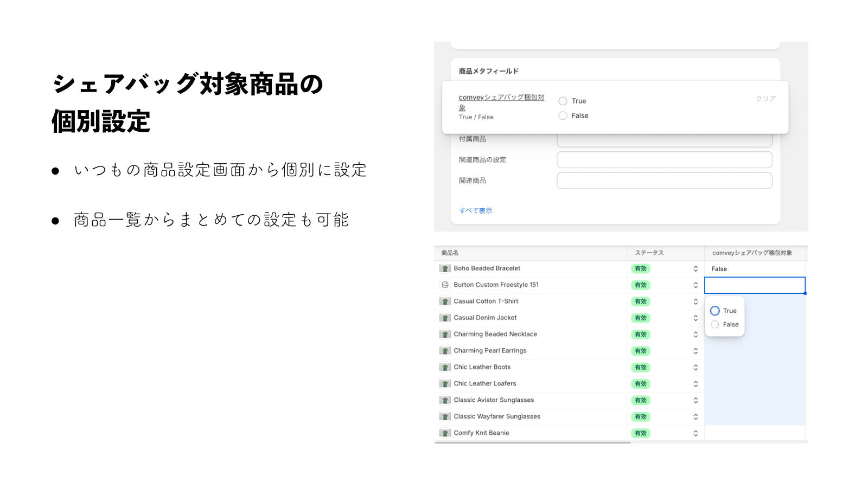
Task: Open Boho Beaded Bracelet product thumbnail icon
Action: (x=445, y=268)
